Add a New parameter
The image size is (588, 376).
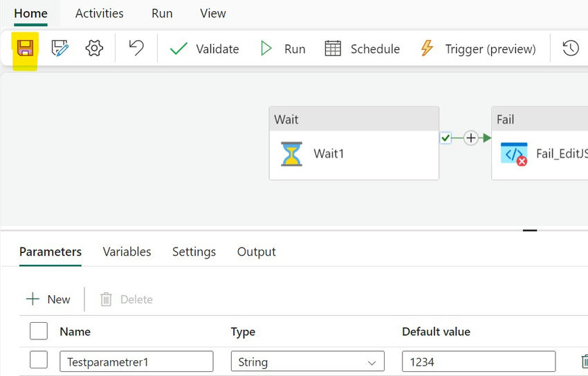48,299
